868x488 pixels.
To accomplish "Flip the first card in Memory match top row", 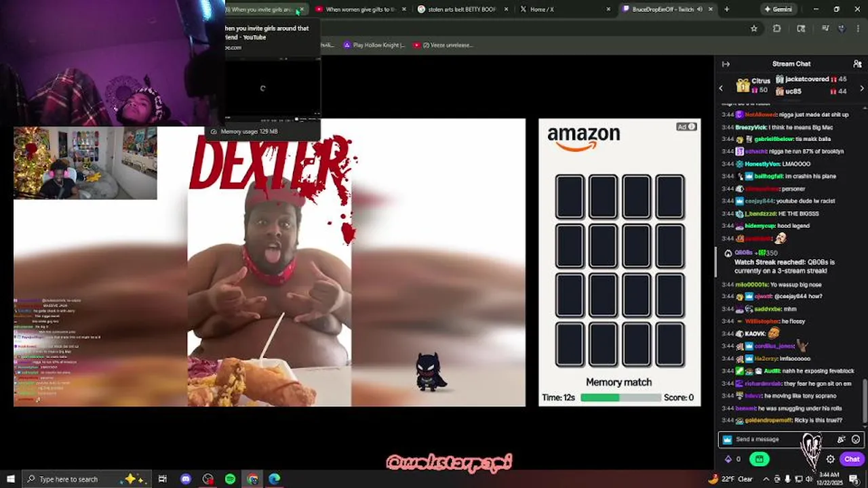I will click(570, 197).
